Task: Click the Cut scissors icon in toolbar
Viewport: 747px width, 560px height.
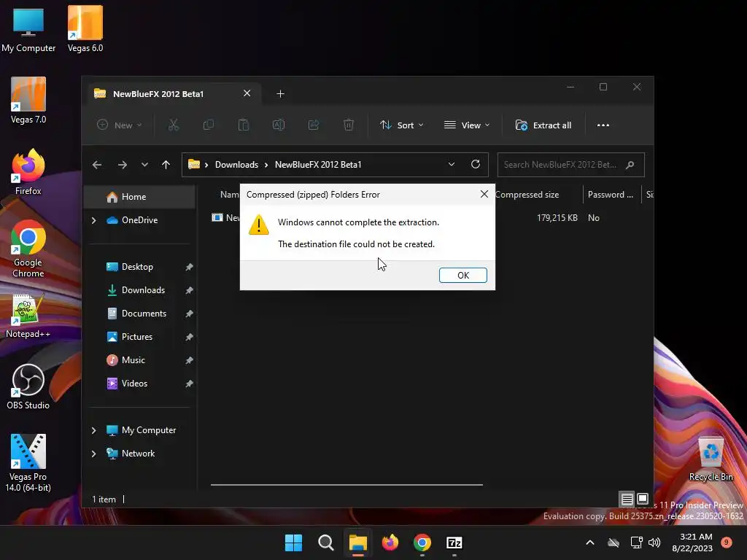Action: [174, 125]
